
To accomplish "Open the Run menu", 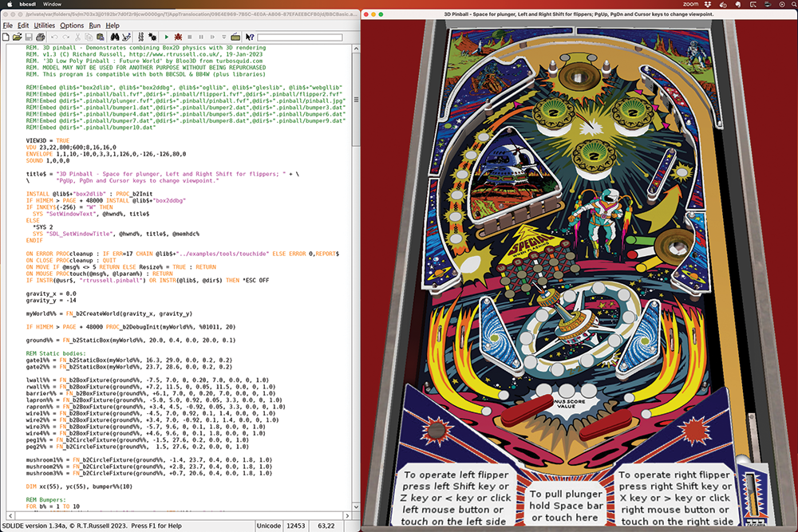I will tap(95, 26).
